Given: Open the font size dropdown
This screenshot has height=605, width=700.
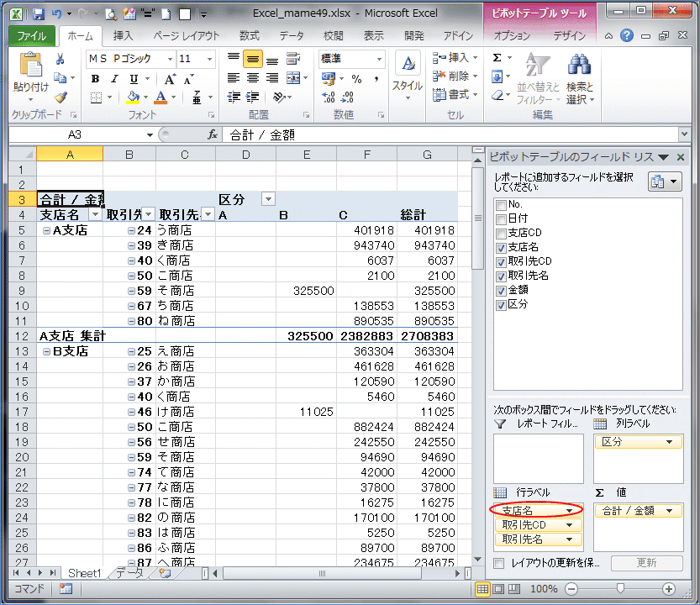Looking at the screenshot, I should (208, 59).
